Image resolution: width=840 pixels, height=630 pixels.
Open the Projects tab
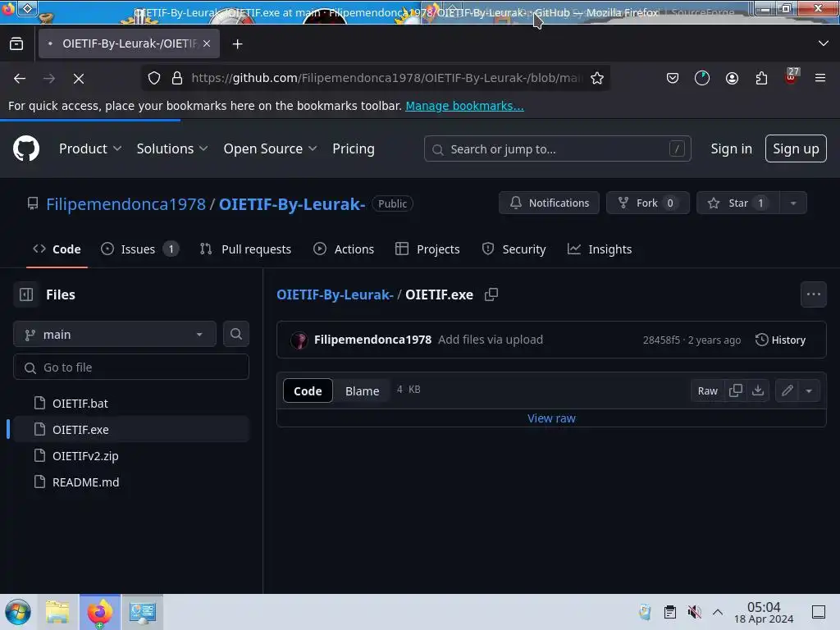tap(427, 249)
